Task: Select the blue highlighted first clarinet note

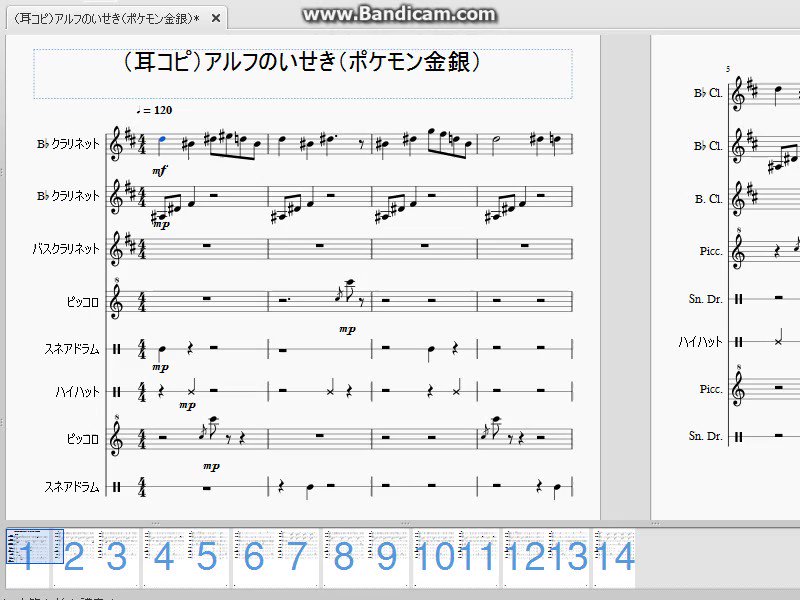Action: coord(162,139)
